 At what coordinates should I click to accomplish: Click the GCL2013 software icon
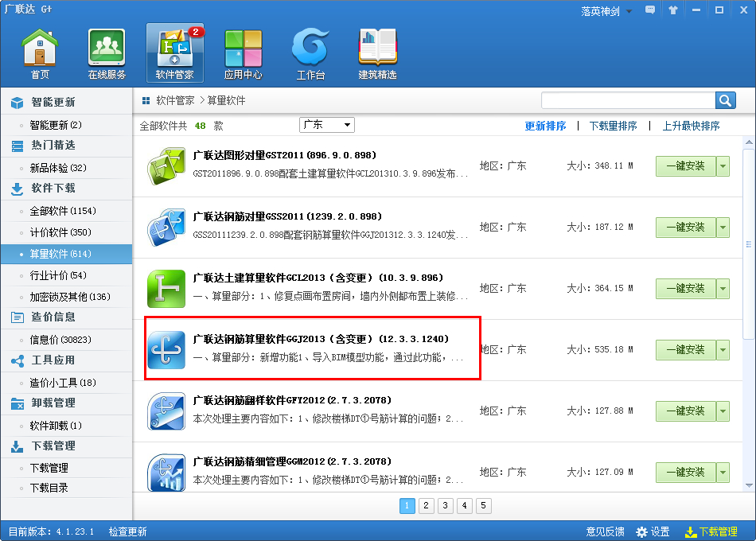pos(166,289)
